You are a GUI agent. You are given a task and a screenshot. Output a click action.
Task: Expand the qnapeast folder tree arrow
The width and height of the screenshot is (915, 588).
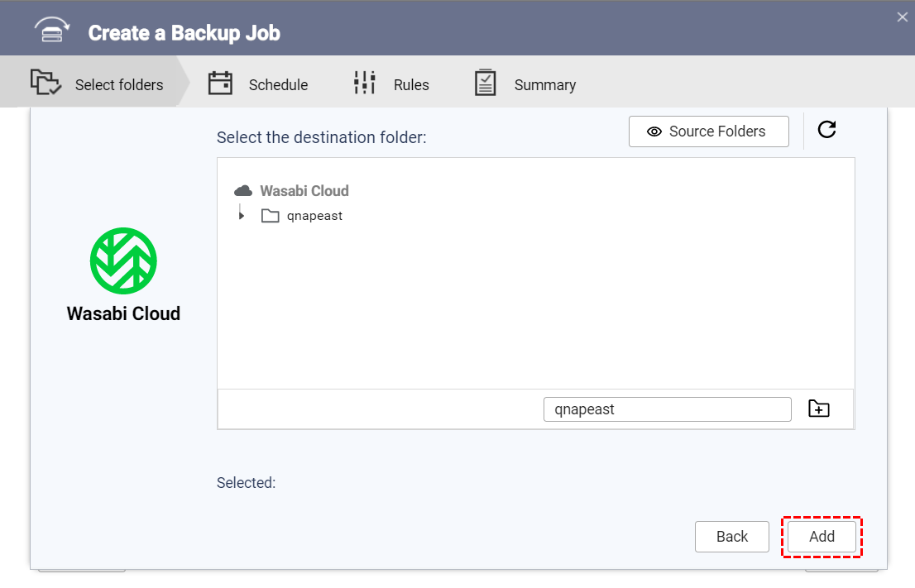tap(242, 216)
